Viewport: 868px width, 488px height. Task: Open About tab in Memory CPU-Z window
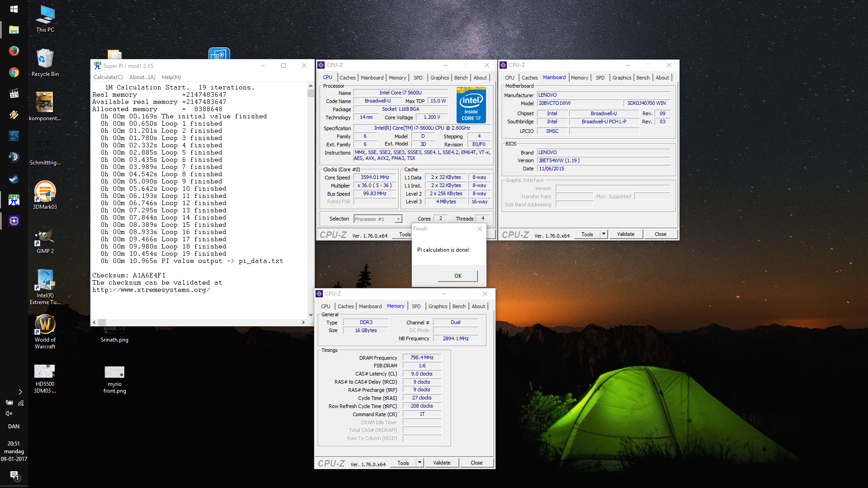click(478, 306)
